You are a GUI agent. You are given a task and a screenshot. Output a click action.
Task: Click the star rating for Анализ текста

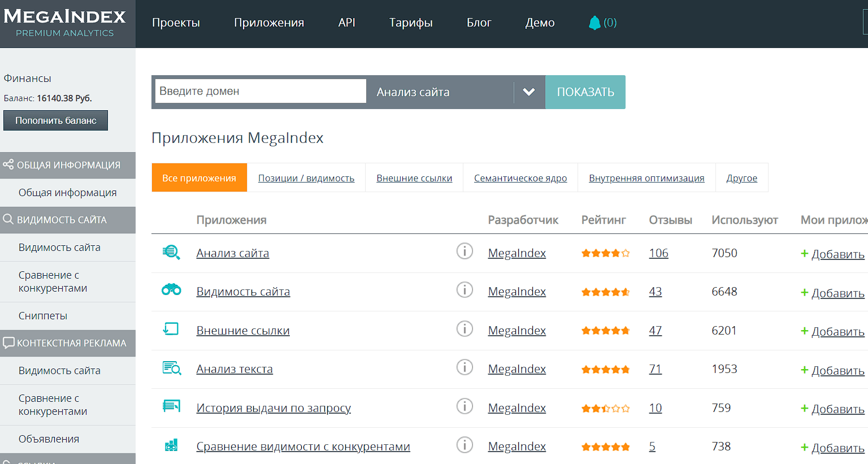605,370
